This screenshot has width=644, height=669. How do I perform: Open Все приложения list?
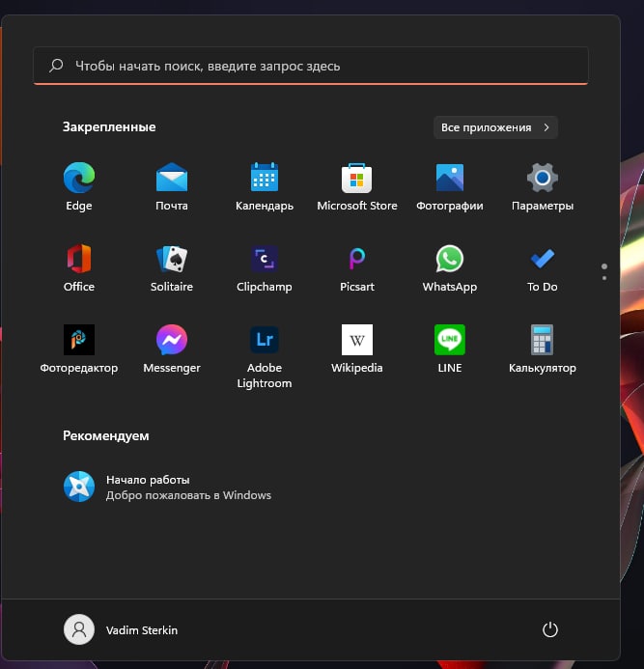click(x=495, y=127)
